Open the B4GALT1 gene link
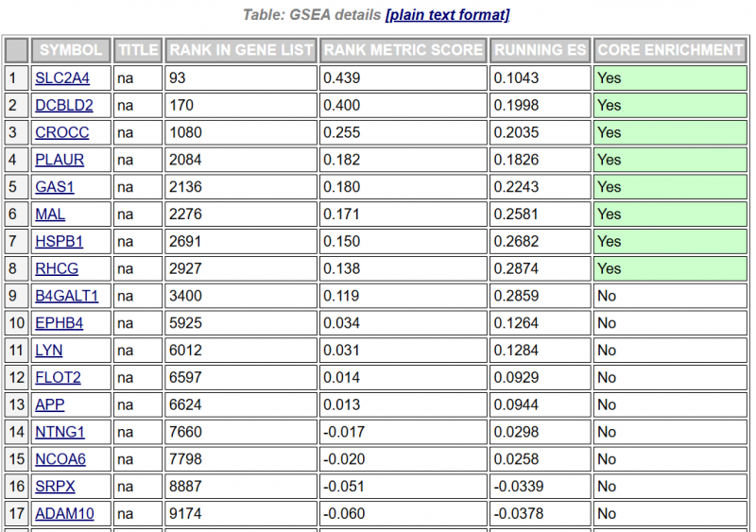 (x=66, y=296)
